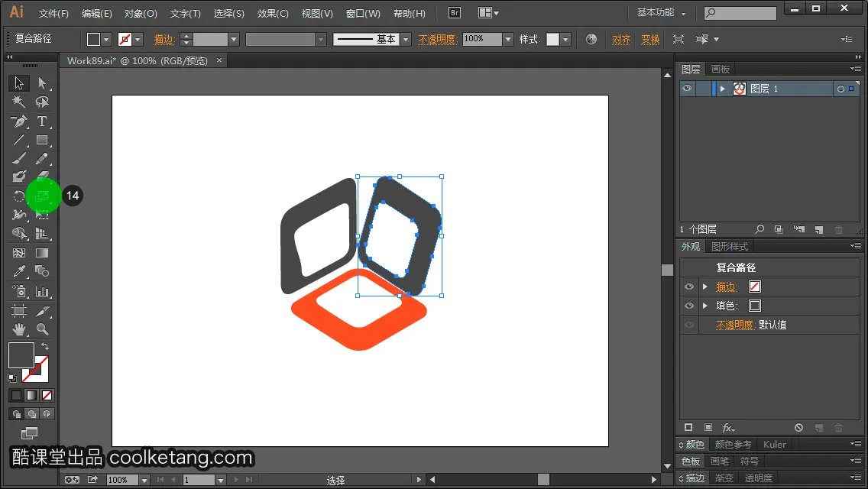Click 变换 link in control bar

point(650,39)
